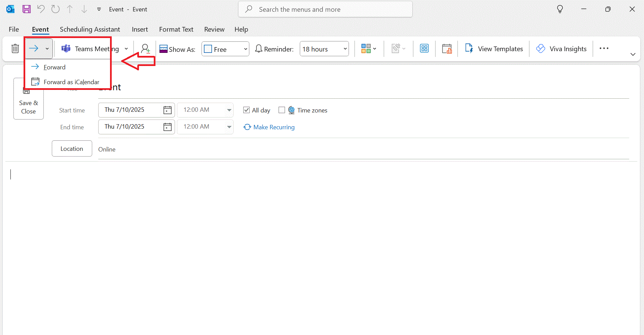Screen dimensions: 644x335
Task: Switch to the Scheduling Assistant tab
Action: point(90,29)
